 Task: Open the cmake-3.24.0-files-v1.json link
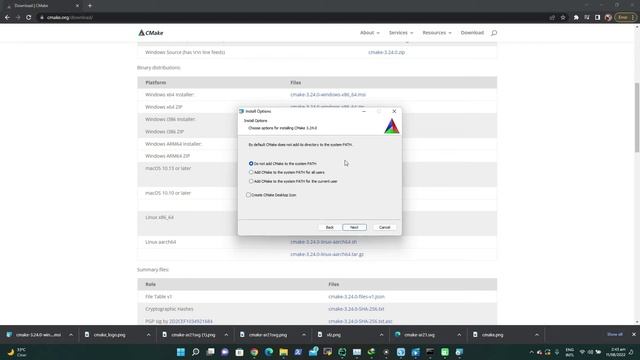coord(356,297)
